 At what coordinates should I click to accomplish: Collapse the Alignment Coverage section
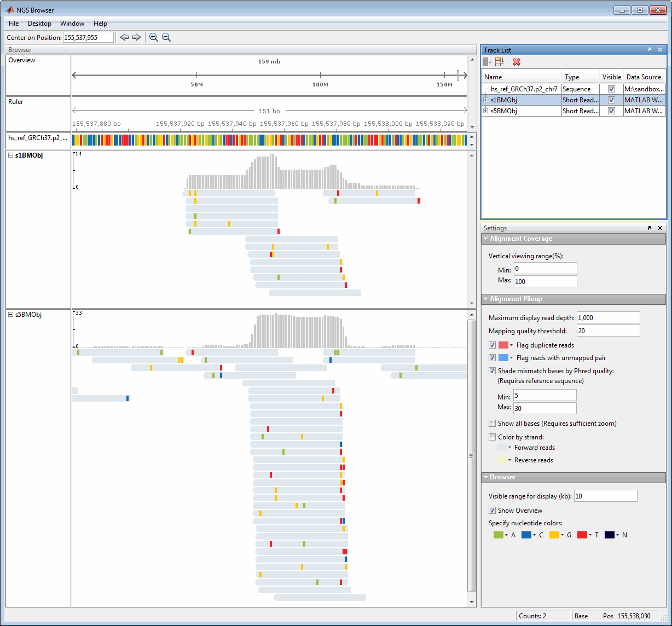485,239
